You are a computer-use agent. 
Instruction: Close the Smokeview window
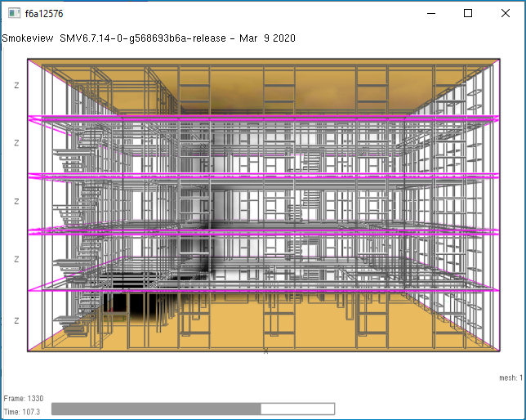(x=506, y=13)
